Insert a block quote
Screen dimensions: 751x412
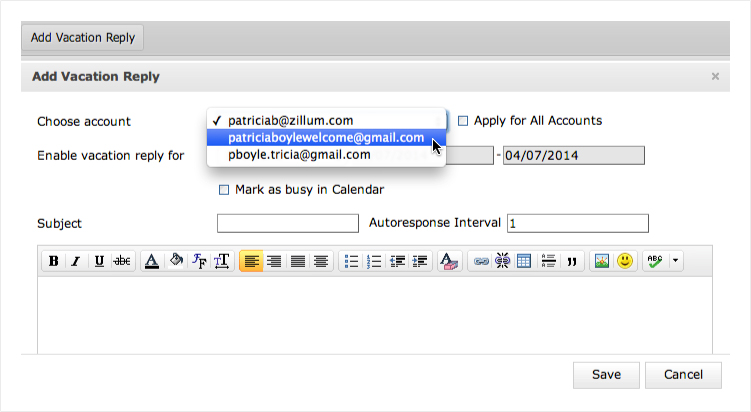point(571,261)
